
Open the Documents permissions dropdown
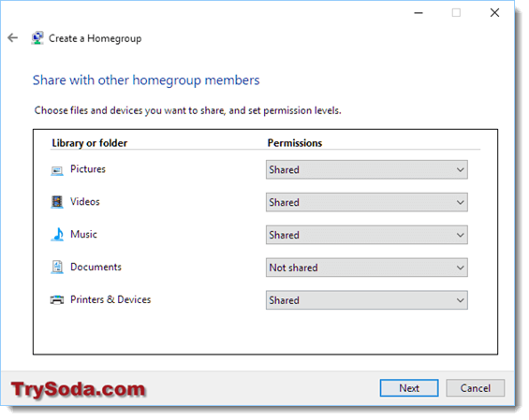coord(366,268)
